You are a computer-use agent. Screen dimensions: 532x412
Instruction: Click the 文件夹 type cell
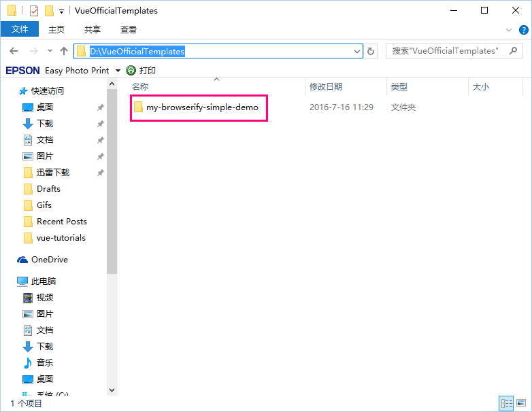click(x=403, y=107)
